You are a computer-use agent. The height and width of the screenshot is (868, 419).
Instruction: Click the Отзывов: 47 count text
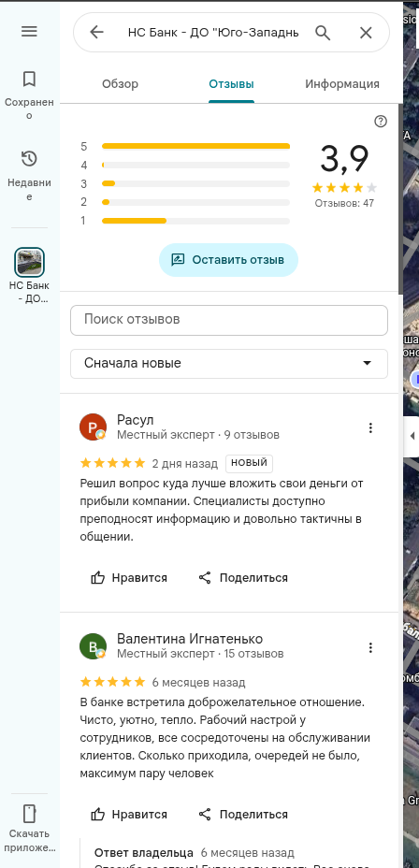pyautogui.click(x=344, y=203)
